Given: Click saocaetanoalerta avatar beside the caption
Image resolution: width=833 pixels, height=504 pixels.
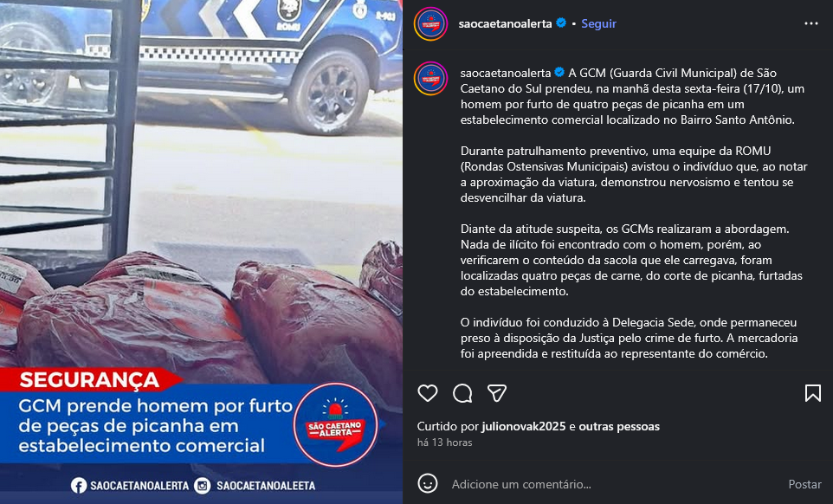Looking at the screenshot, I should tap(431, 78).
